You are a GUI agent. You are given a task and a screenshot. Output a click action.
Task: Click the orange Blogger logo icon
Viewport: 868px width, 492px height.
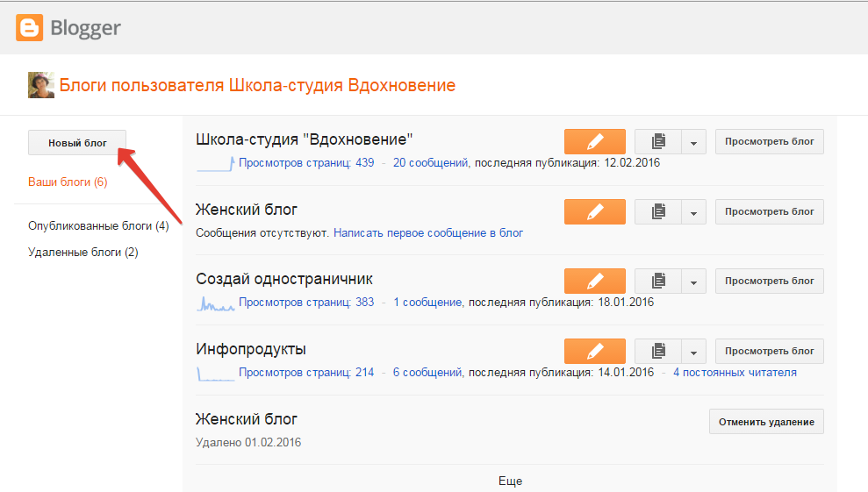click(29, 28)
